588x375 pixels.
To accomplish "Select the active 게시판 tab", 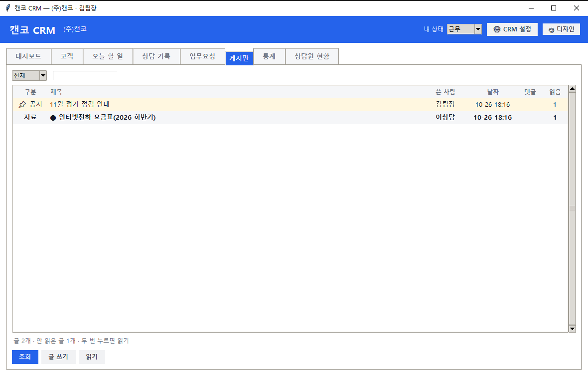I will coord(239,58).
